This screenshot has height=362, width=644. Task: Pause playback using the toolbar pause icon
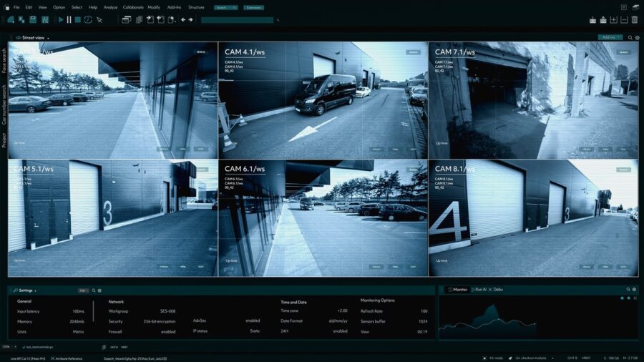tap(69, 20)
